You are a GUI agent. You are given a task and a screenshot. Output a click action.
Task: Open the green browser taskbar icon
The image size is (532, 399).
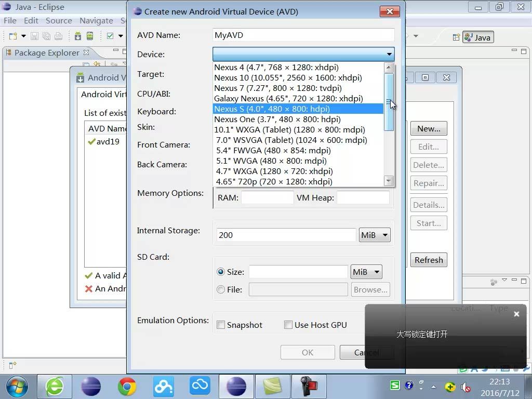(54, 387)
